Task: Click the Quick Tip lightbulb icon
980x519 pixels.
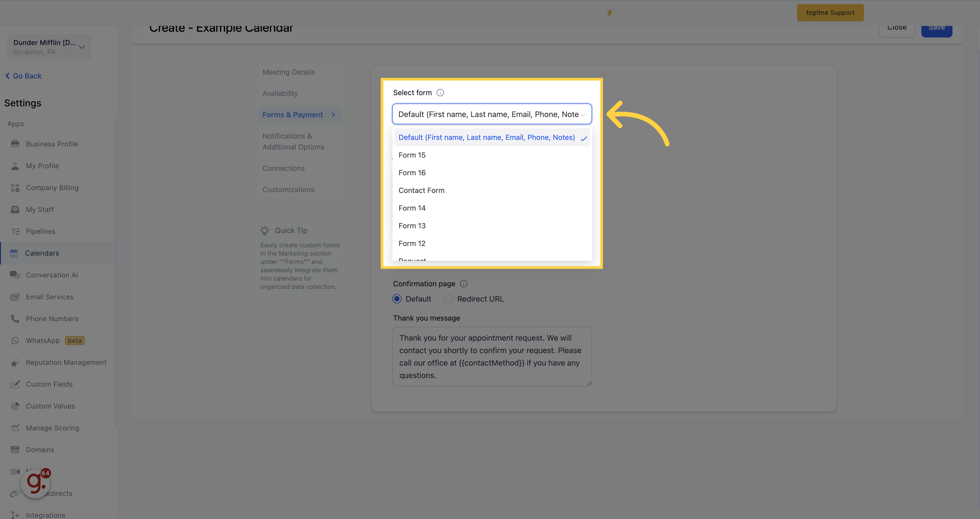Action: point(265,230)
